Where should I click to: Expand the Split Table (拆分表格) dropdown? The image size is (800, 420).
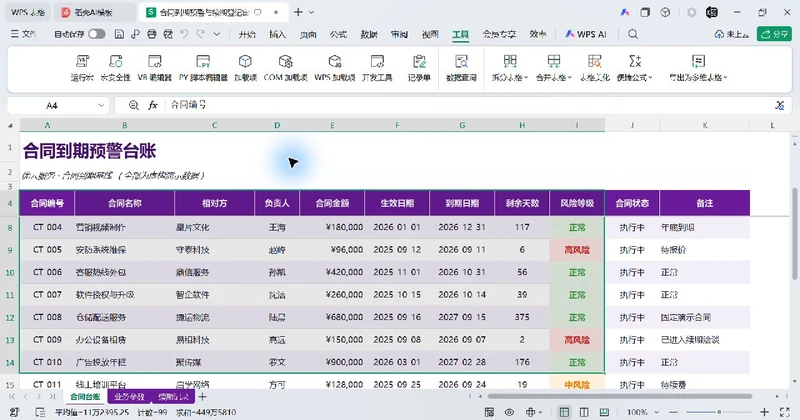pyautogui.click(x=526, y=78)
